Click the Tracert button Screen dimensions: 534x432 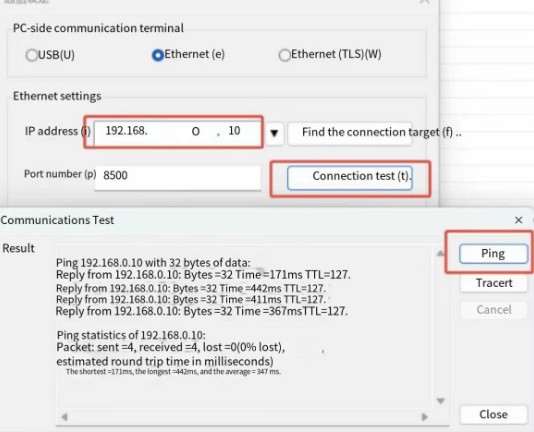click(493, 283)
